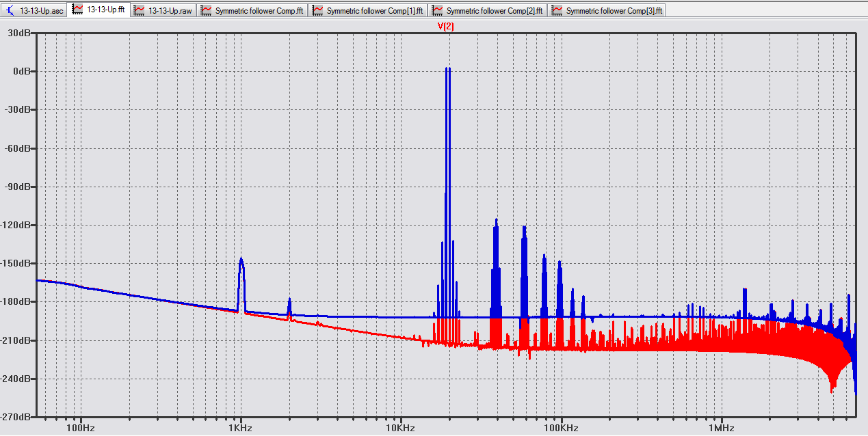
Task: Click the 100KHz frequency axis label
Action: (561, 428)
